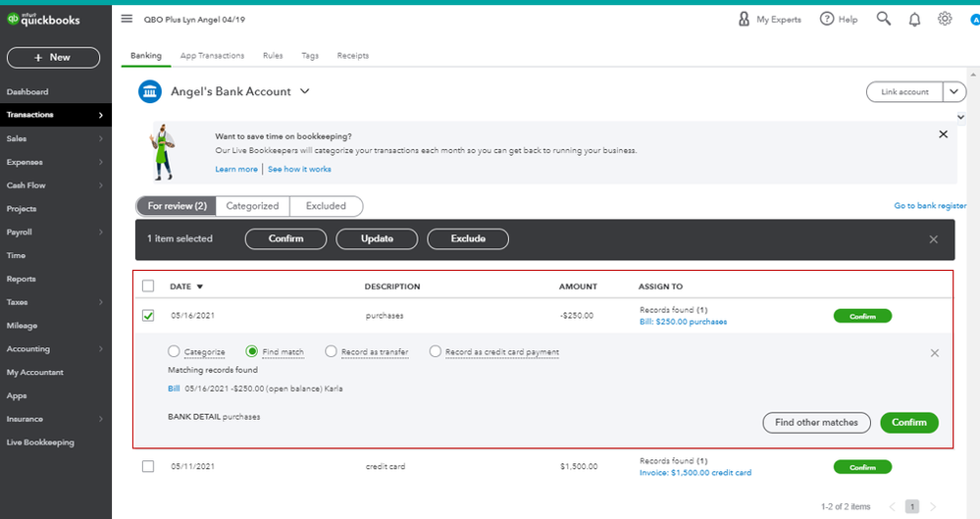Dismiss the Live Bookkeepers banner
Screen dimensions: 980x519
tap(943, 134)
